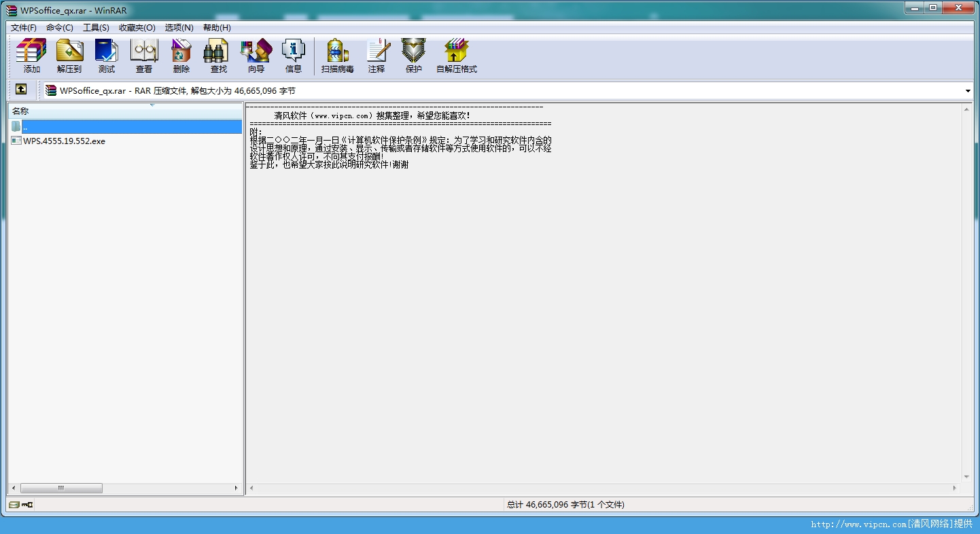Open the Comment (注释) icon
This screenshot has height=534, width=980.
pyautogui.click(x=377, y=55)
